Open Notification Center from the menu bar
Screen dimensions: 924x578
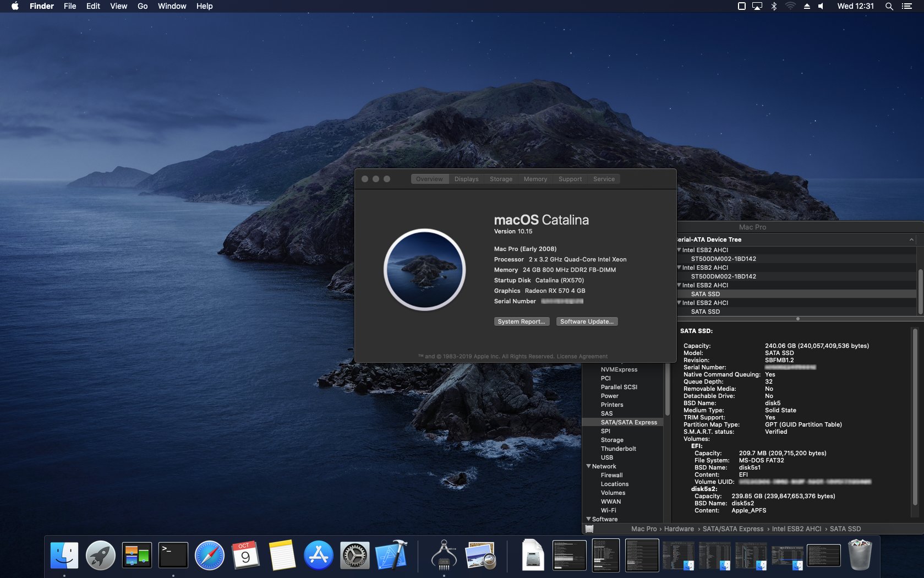point(908,6)
